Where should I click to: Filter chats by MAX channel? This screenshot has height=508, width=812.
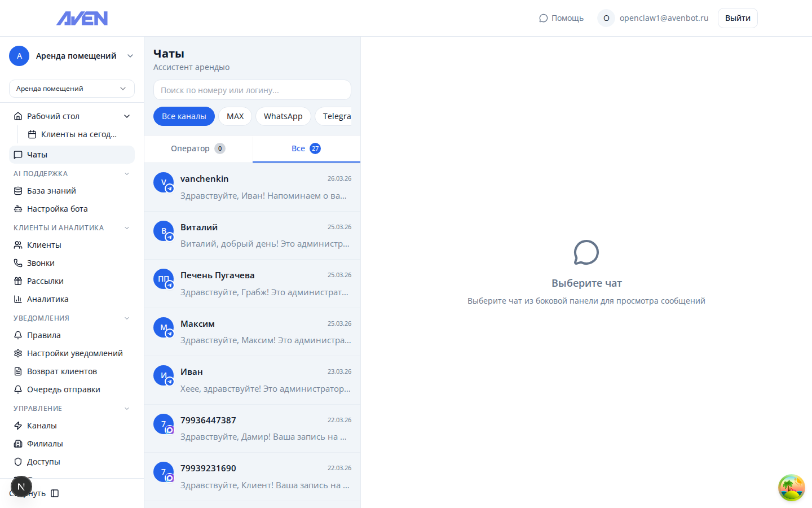tap(235, 116)
